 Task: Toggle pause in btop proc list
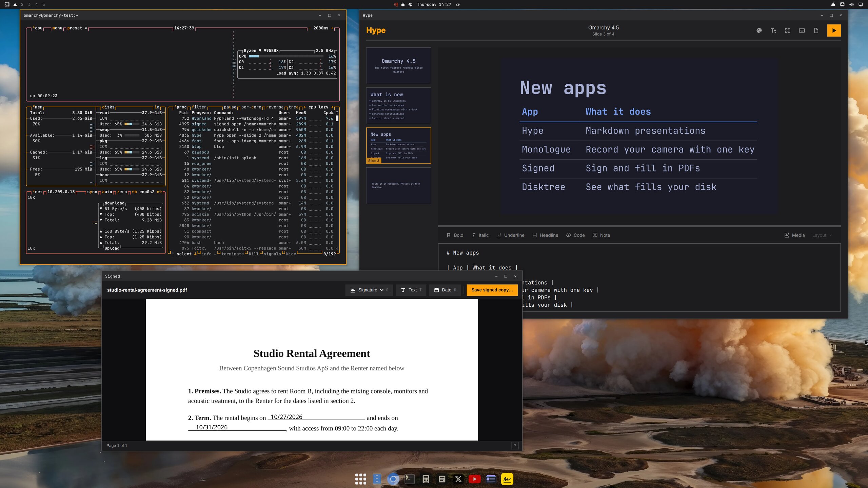coord(230,107)
